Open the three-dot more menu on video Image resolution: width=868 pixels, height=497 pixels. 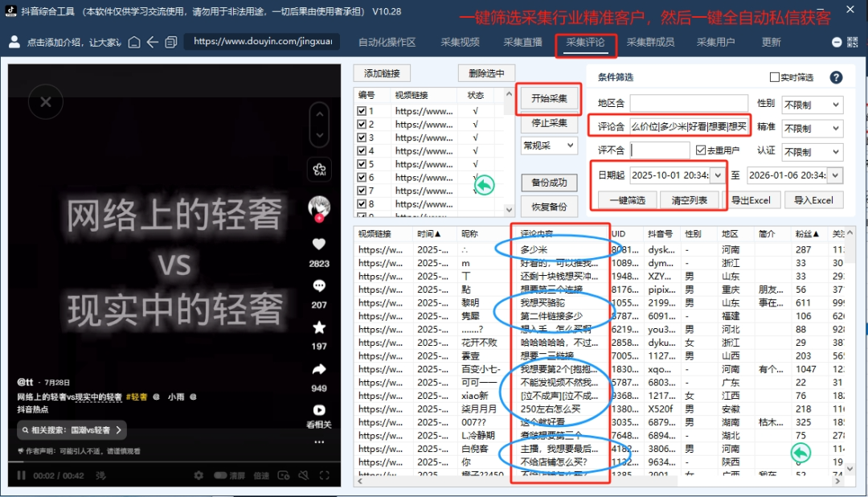pos(319,442)
